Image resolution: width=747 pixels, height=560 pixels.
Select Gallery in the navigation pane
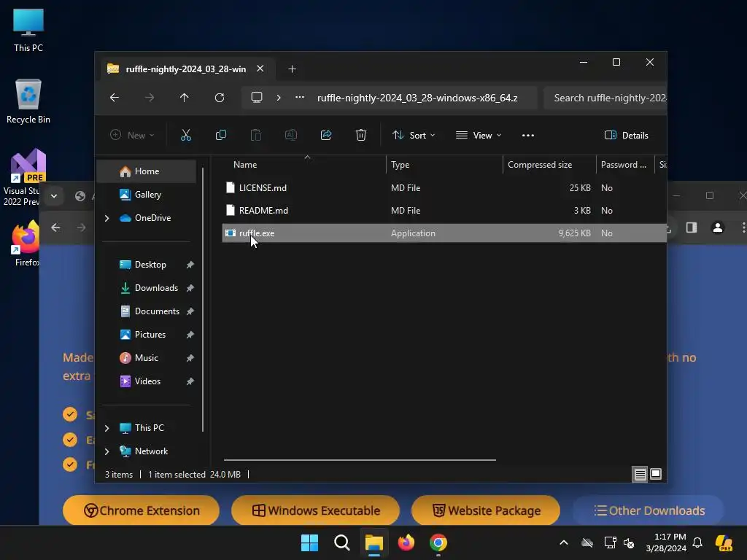(146, 195)
